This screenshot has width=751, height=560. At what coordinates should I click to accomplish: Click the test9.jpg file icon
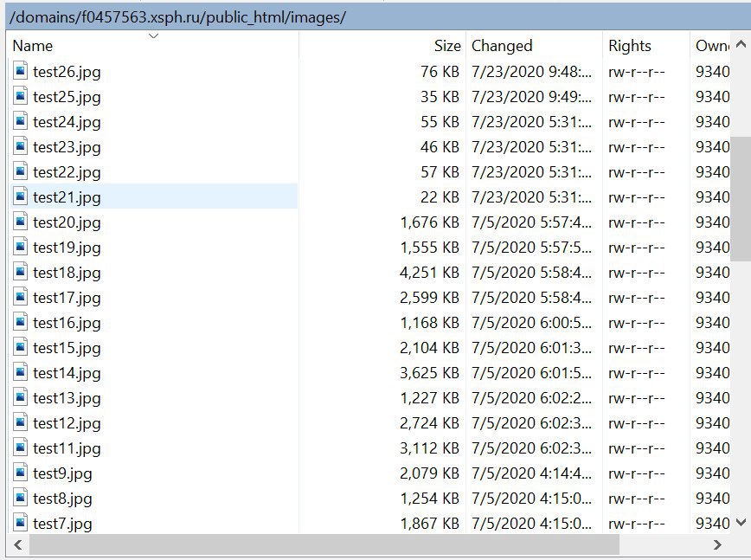[x=20, y=473]
